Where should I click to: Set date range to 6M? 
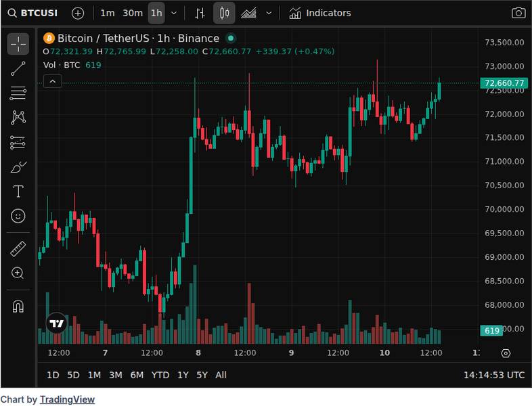(137, 375)
